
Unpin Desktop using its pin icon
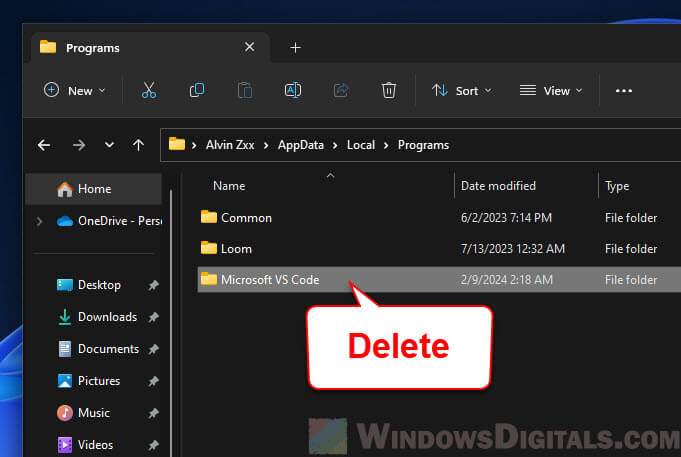click(x=153, y=285)
